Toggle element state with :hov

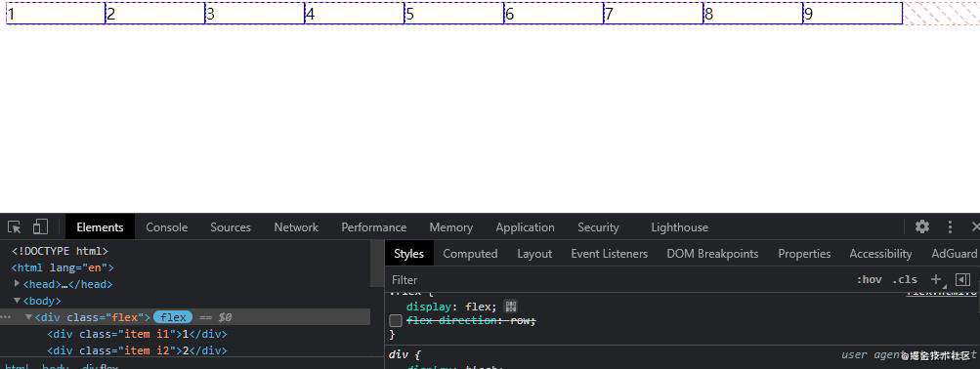[869, 279]
